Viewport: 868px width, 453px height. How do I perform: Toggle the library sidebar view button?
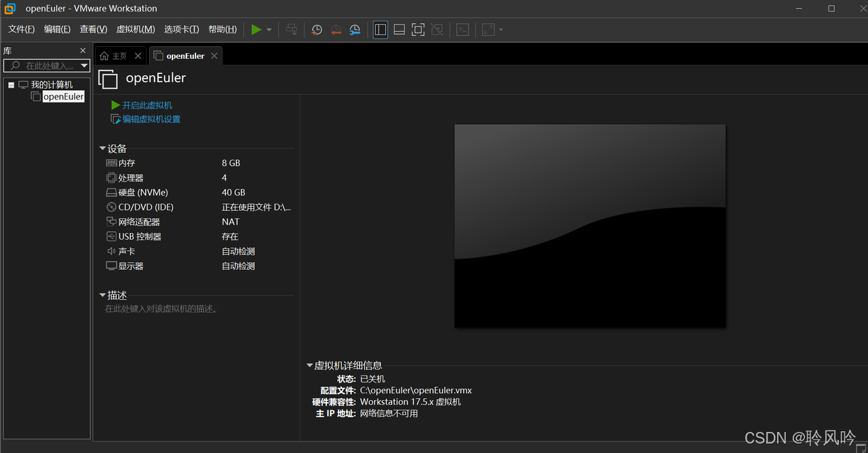[x=380, y=29]
